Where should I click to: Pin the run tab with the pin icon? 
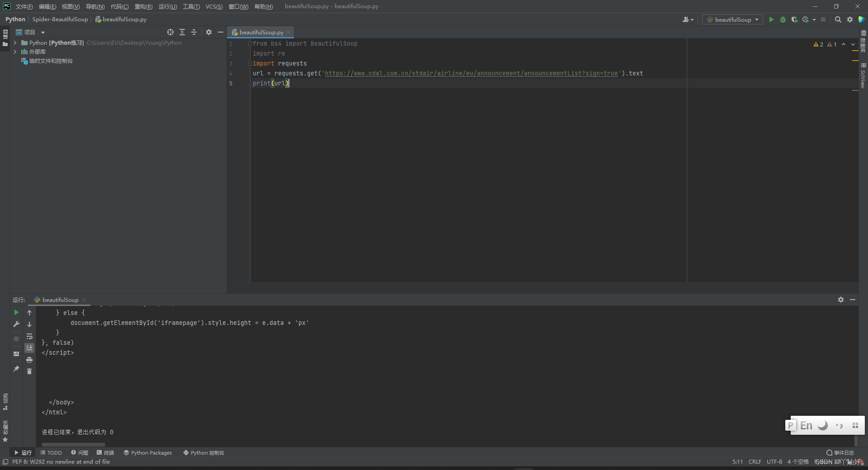[x=16, y=369]
